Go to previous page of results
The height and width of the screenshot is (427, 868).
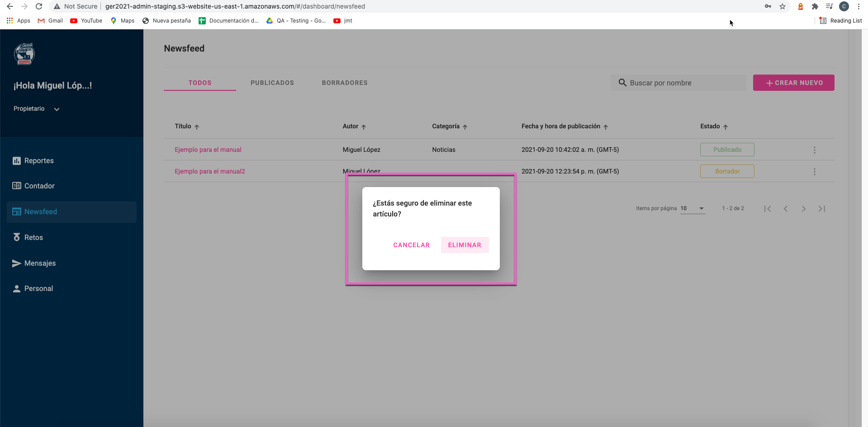(x=786, y=209)
